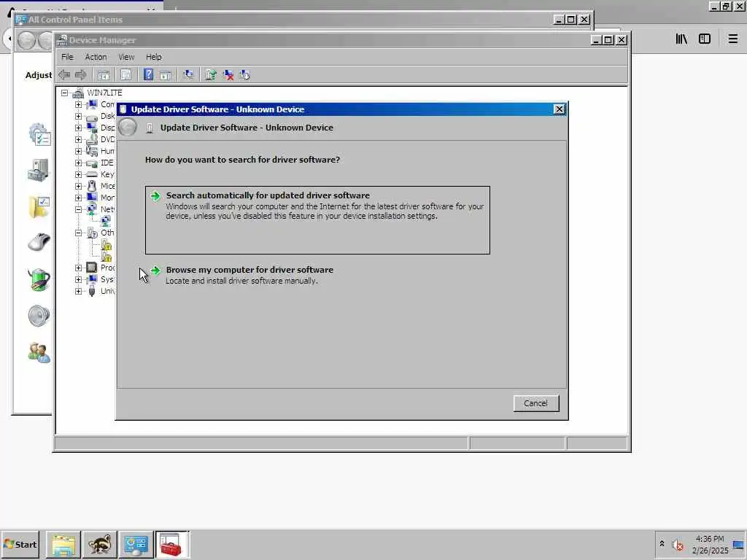Click the Back arrow in Device Manager toolbar
Image resolution: width=747 pixels, height=560 pixels.
(x=64, y=75)
